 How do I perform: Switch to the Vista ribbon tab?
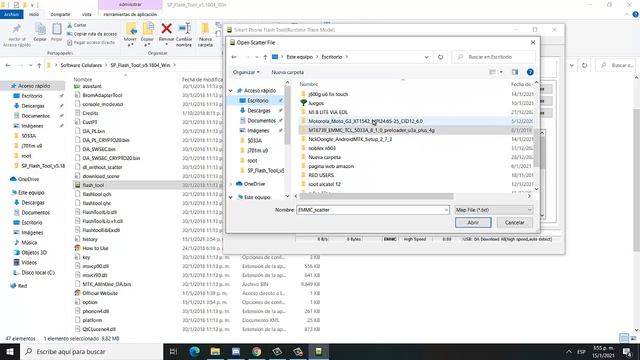coord(87,14)
